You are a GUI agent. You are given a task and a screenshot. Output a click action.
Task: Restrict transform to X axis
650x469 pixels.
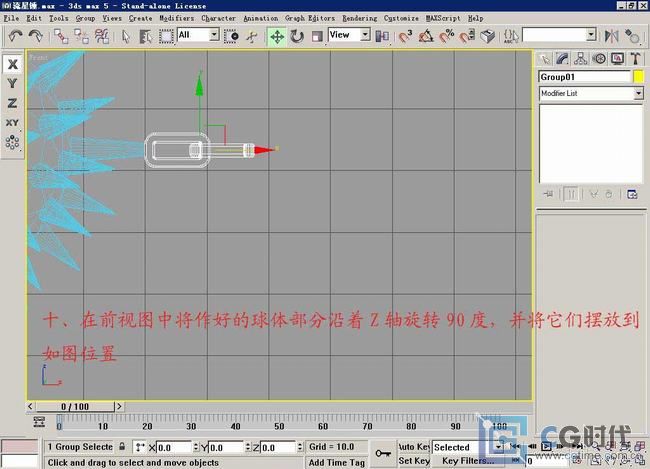12,64
